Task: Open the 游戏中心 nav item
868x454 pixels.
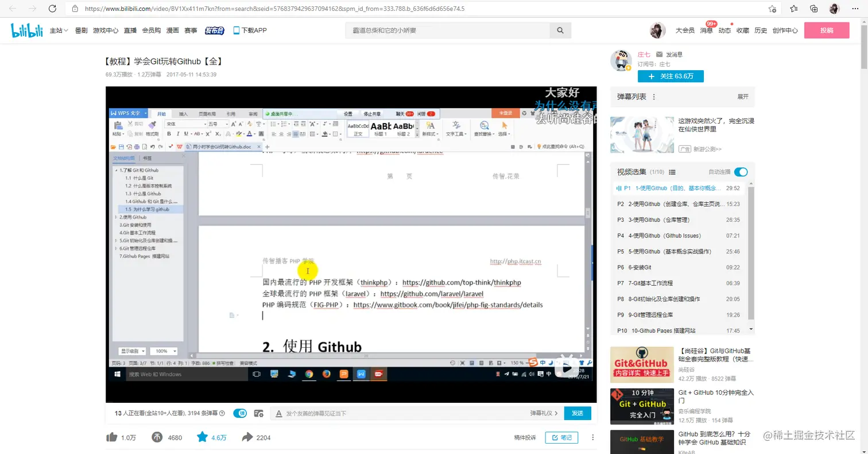Action: pyautogui.click(x=106, y=30)
